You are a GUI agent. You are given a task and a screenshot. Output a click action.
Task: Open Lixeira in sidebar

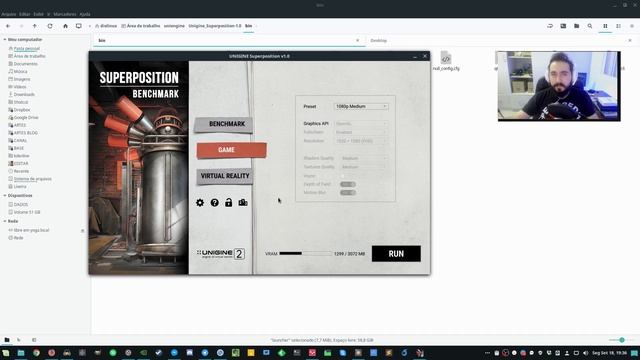click(20, 187)
